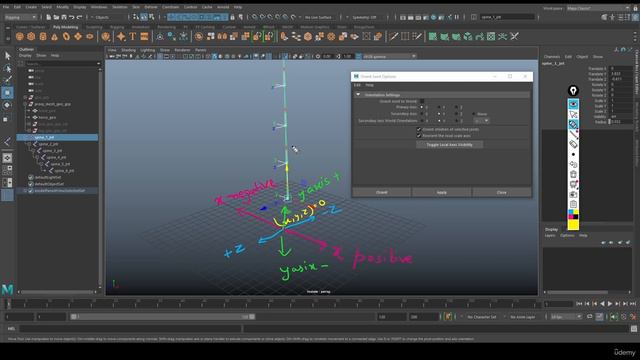The image size is (640, 360).
Task: Open the script editor icon at bottom right
Action: click(633, 329)
